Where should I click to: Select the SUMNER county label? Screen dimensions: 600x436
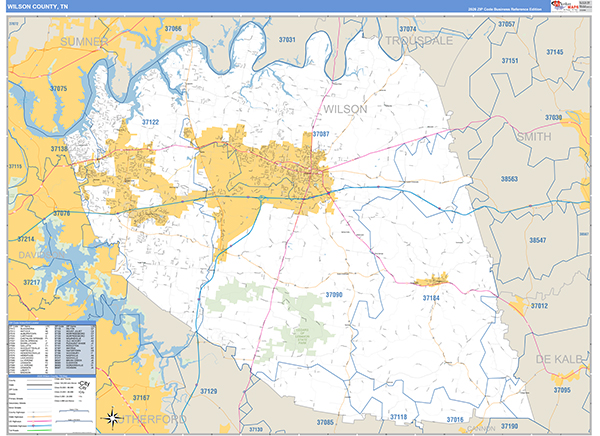pyautogui.click(x=84, y=41)
